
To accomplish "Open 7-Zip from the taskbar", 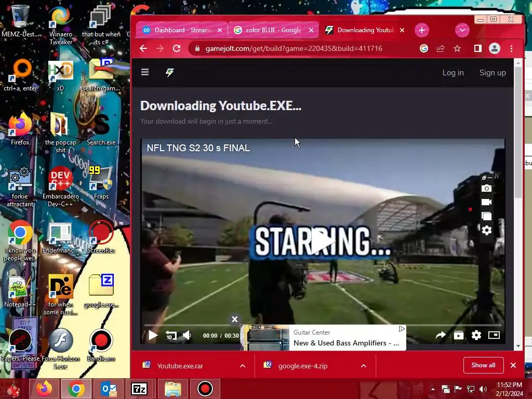I will [139, 389].
